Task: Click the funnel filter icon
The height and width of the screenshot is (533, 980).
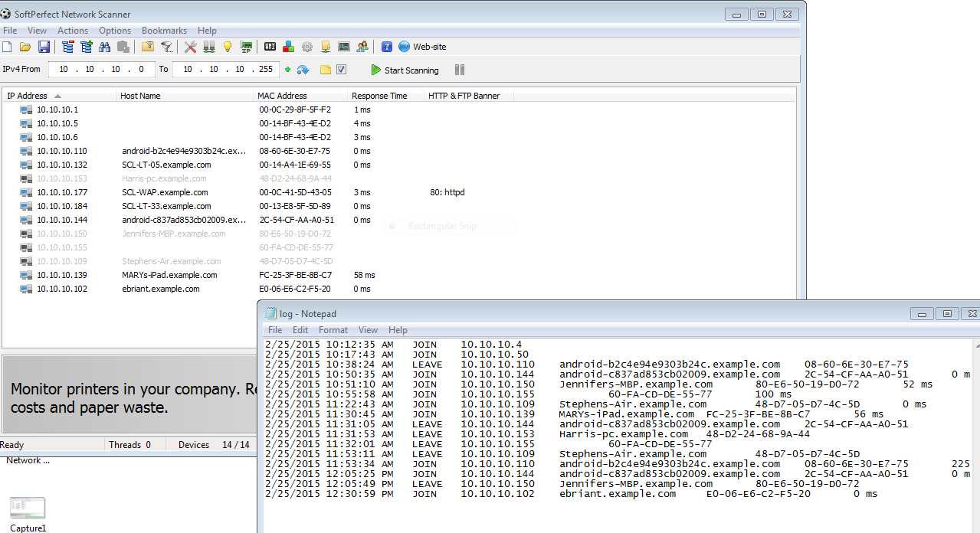Action: [x=166, y=47]
